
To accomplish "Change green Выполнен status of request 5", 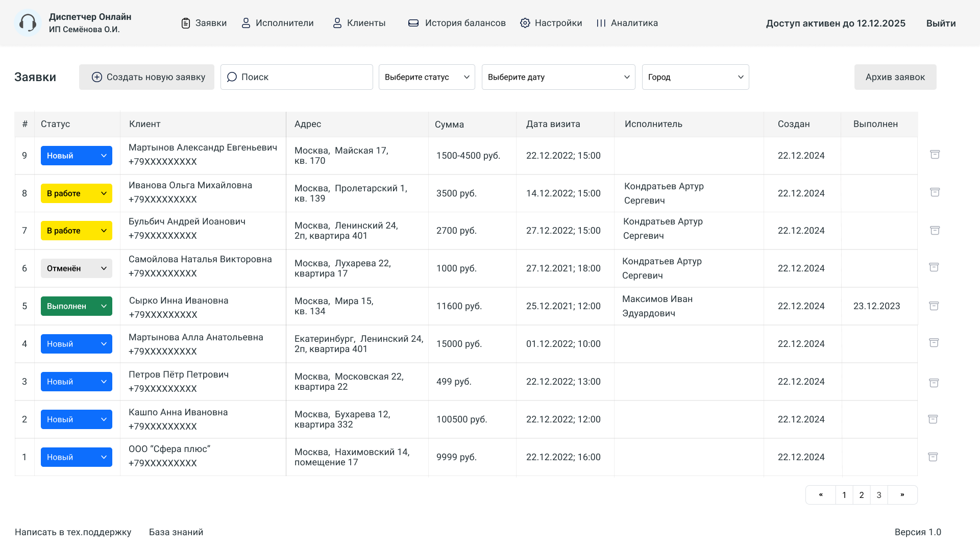I will point(77,306).
